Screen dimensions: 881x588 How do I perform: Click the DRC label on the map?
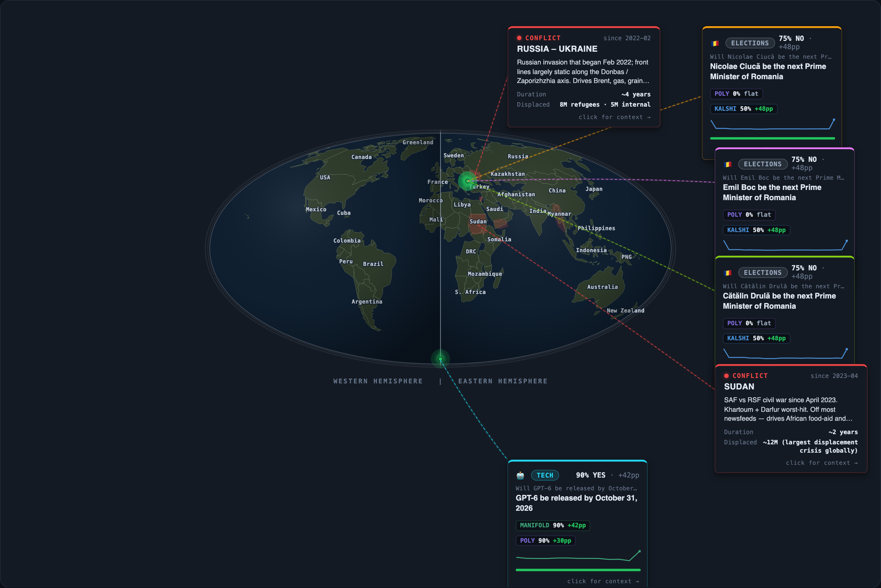471,252
